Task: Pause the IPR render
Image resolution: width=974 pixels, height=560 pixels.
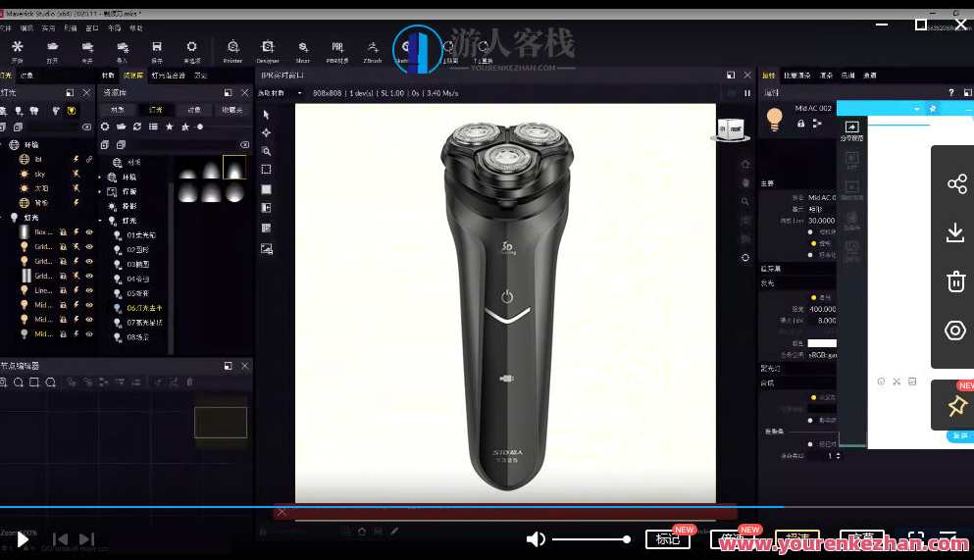Action: click(x=747, y=93)
